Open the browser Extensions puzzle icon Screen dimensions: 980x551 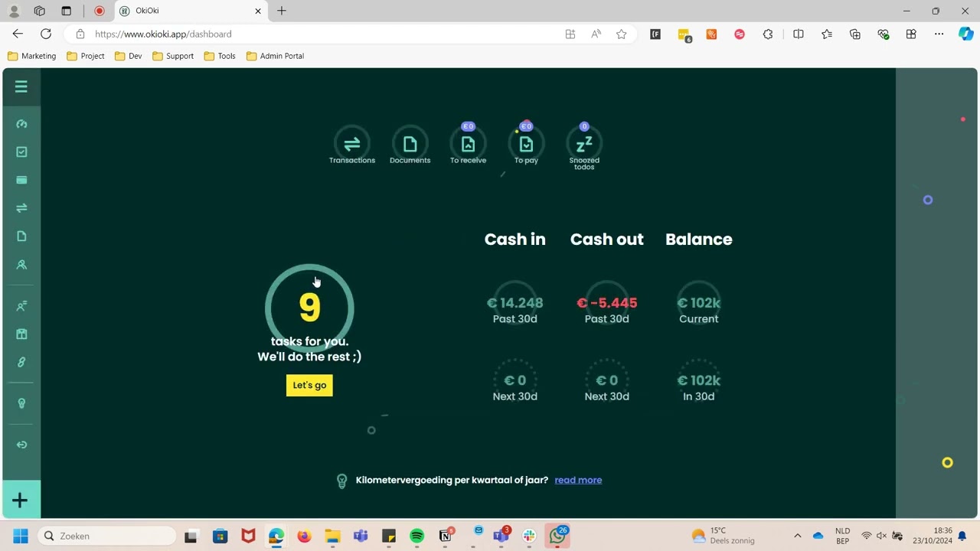tap(768, 34)
